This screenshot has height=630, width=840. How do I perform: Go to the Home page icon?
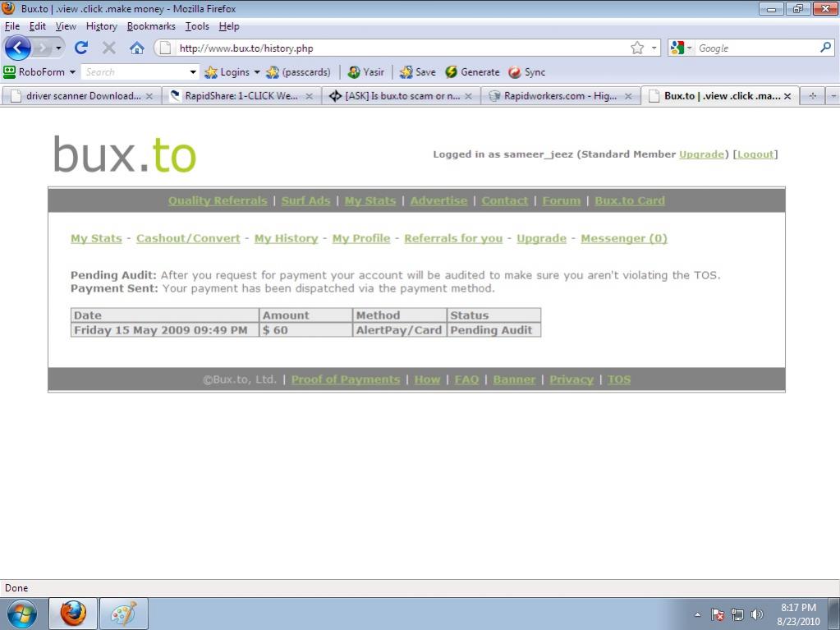(136, 48)
